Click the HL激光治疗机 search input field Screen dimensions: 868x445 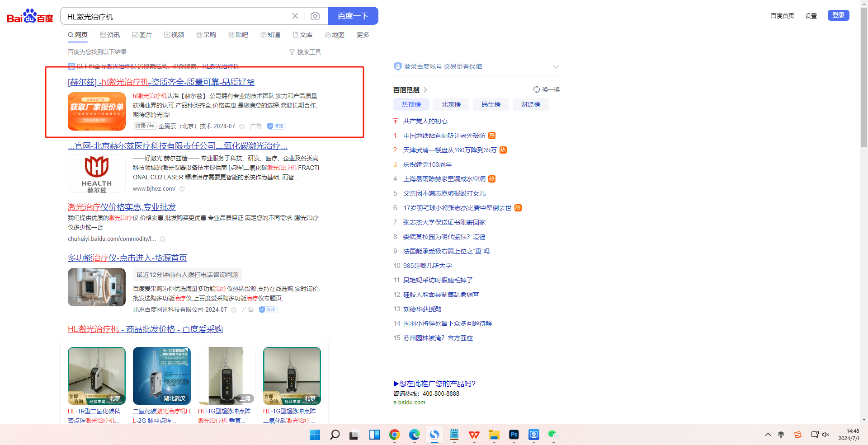tap(176, 17)
